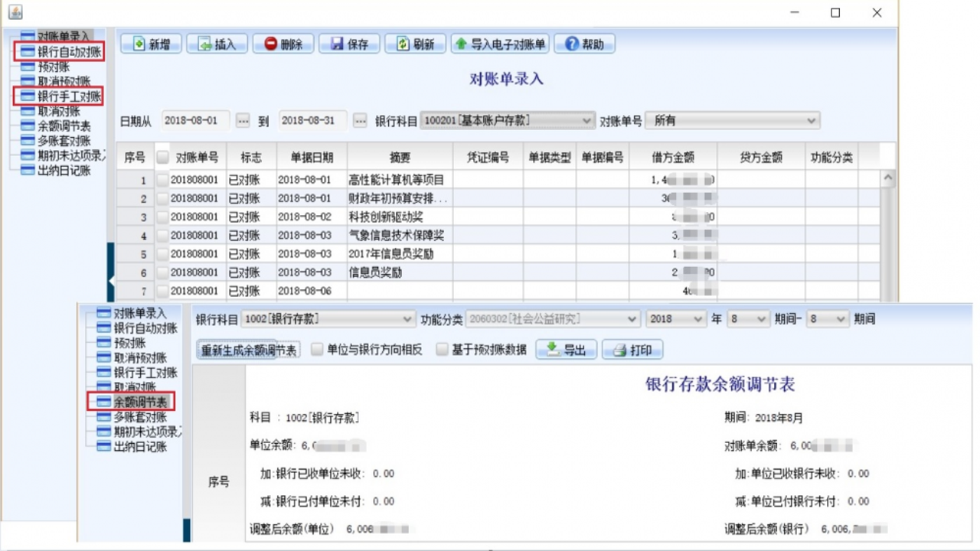Open the 对账单号 dropdown showing 所有

point(733,120)
